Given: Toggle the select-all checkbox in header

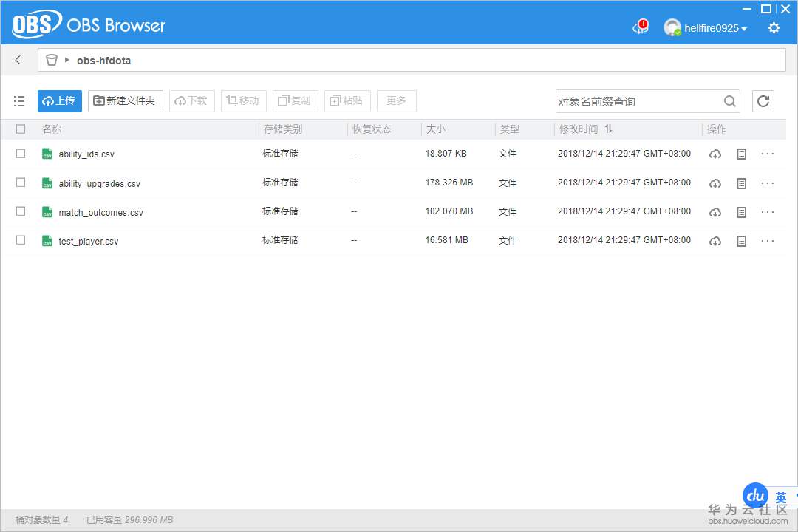Looking at the screenshot, I should coord(21,129).
